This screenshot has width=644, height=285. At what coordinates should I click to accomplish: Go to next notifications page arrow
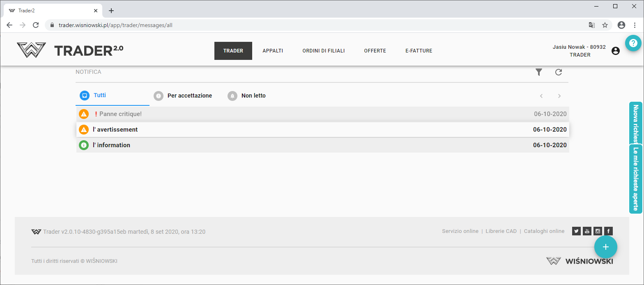559,96
